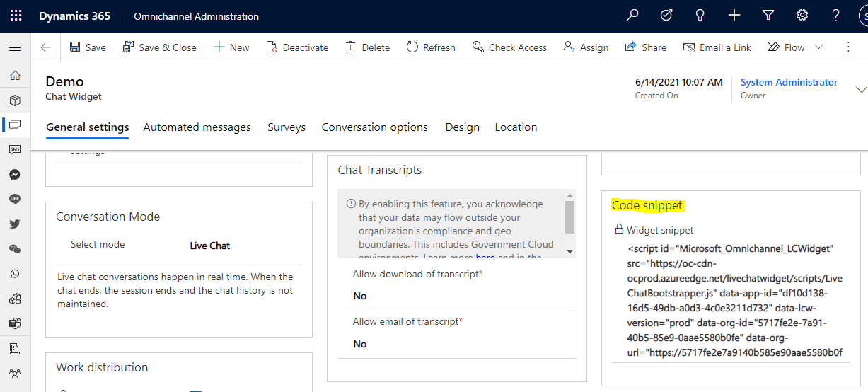
Task: Open the WhatsApp channel icon
Action: pos(15,274)
